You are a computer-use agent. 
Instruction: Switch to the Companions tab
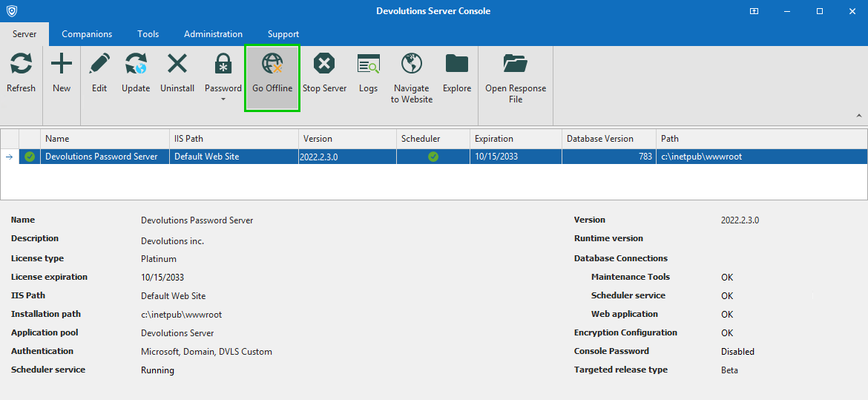[x=87, y=34]
